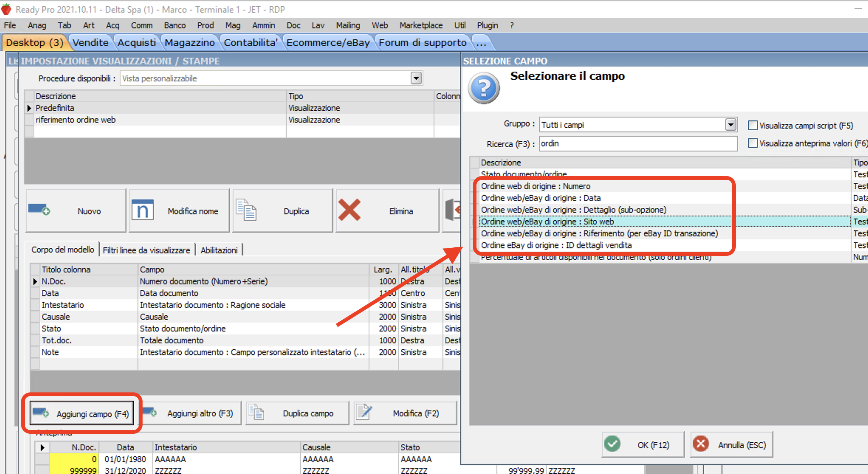Open the Anag menu

pos(37,25)
